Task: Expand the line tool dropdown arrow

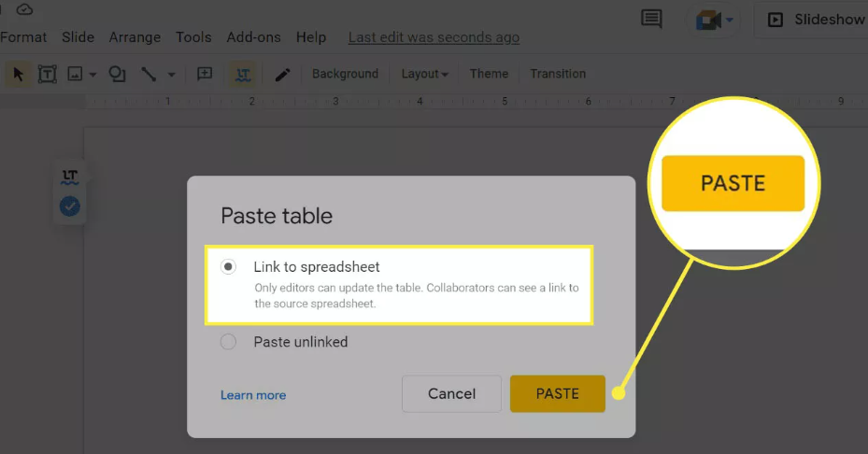Action: (172, 74)
